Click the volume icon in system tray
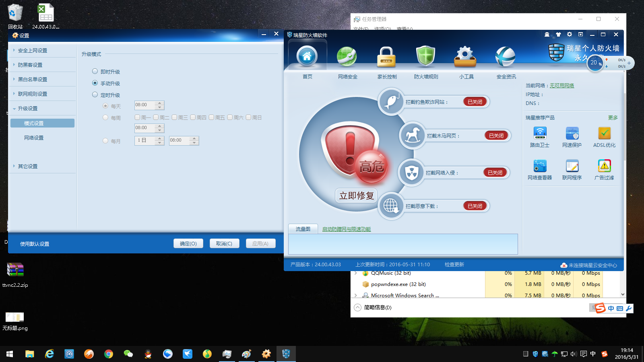Viewport: 644px width, 362px height. [574, 354]
